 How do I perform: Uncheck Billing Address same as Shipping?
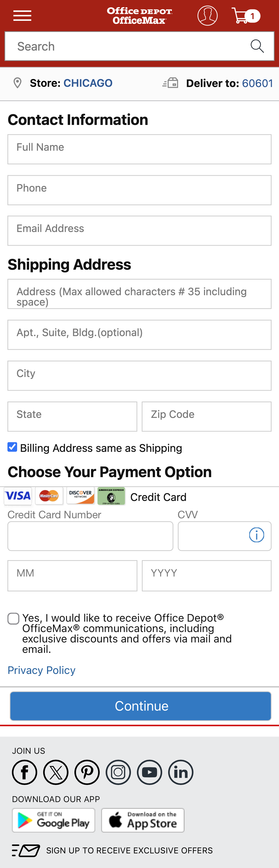(x=12, y=447)
